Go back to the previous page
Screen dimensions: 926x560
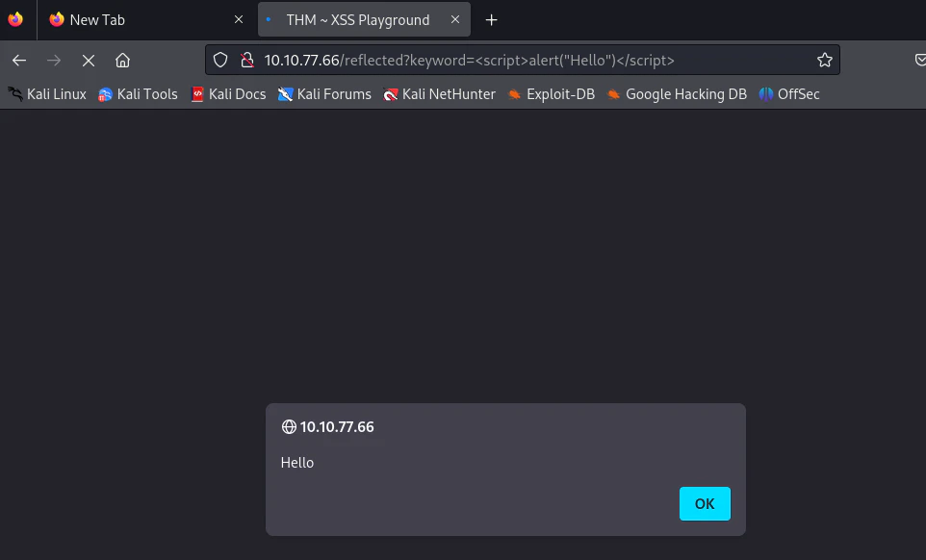click(19, 61)
